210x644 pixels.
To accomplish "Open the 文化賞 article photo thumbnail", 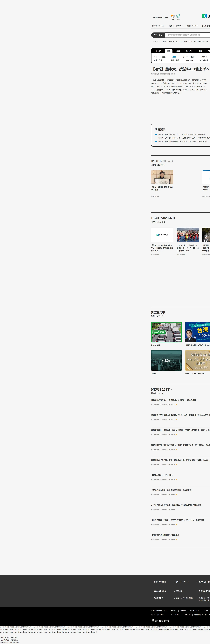I will tap(162, 177).
